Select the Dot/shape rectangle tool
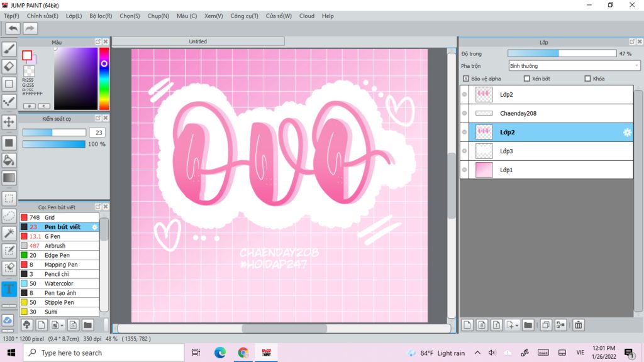 click(9, 84)
